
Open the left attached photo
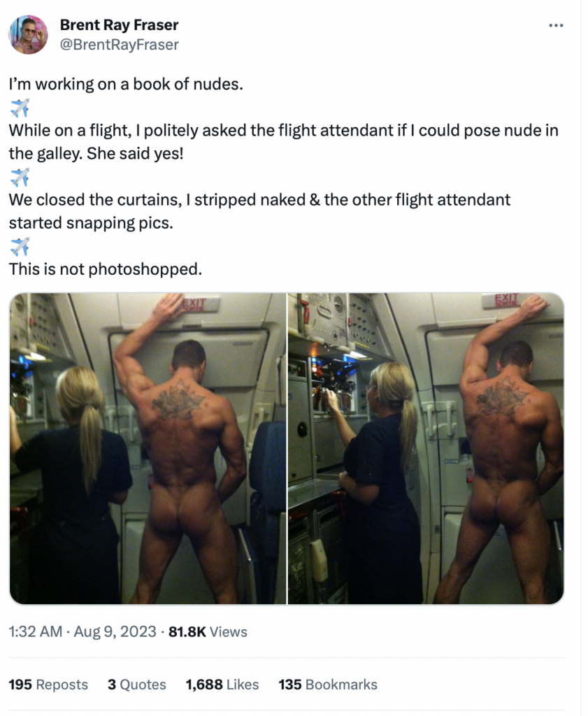coord(148,449)
